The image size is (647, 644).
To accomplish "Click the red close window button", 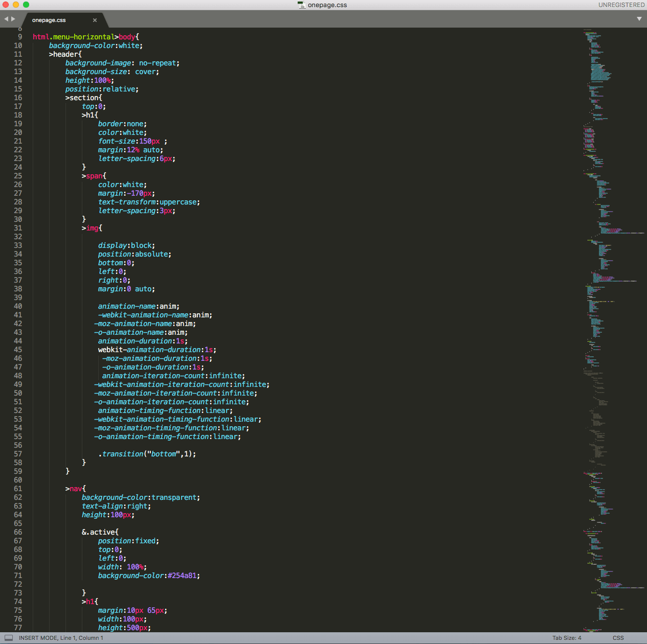I will 6,5.
